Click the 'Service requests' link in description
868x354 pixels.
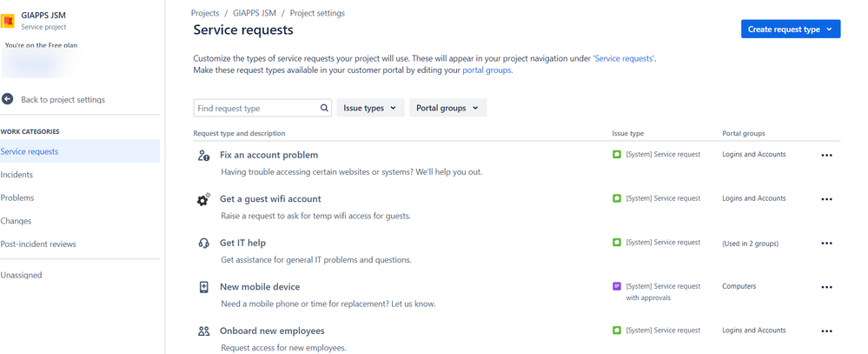point(624,58)
